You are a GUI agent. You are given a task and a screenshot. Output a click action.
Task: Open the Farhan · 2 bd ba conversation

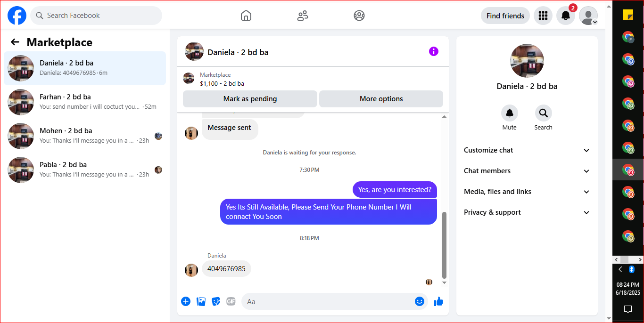point(85,102)
